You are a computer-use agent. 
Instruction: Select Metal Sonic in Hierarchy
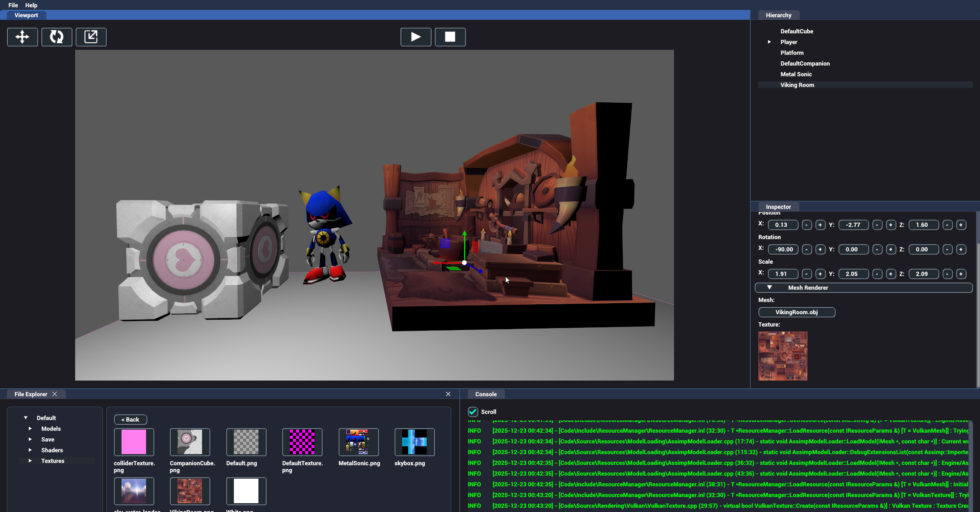pos(796,74)
